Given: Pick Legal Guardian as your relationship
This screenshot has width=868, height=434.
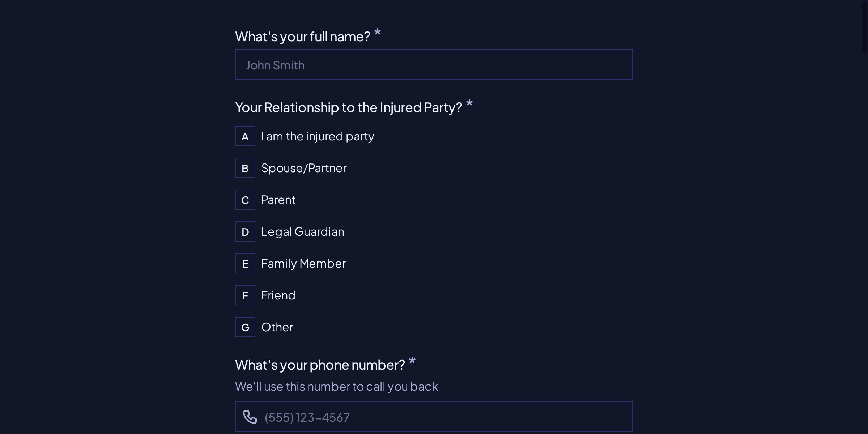Looking at the screenshot, I should (302, 231).
